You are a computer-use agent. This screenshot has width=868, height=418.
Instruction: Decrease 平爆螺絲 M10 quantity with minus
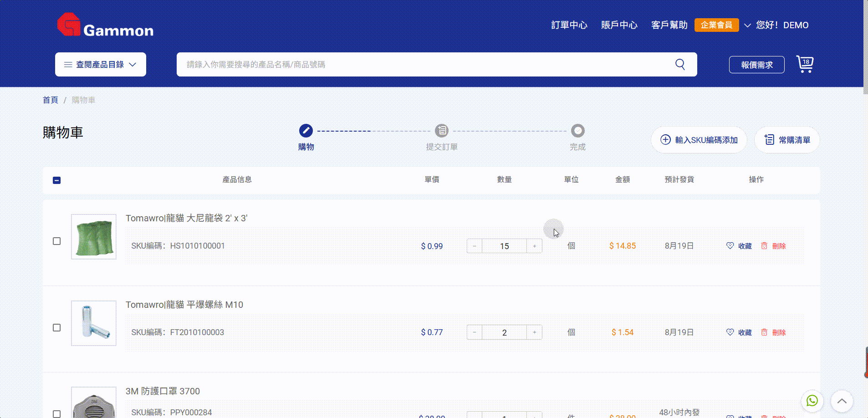coord(474,332)
